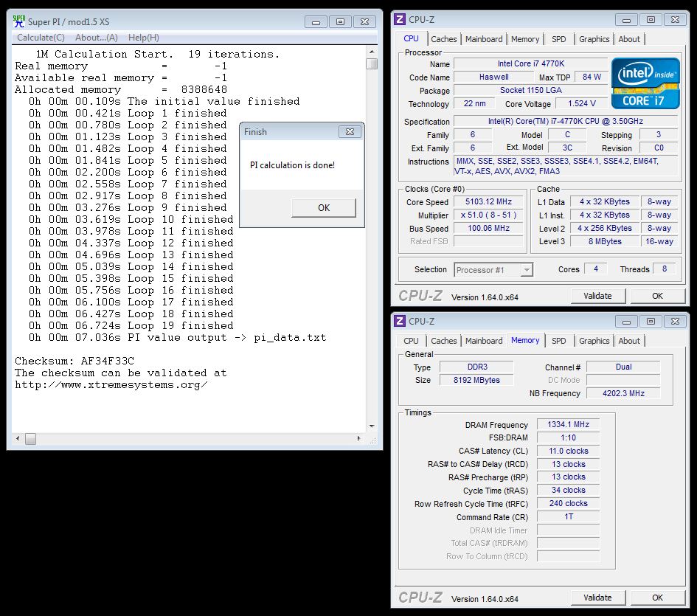
Task: Click the Level 3 cache value '8 MBytes'
Action: 605,241
